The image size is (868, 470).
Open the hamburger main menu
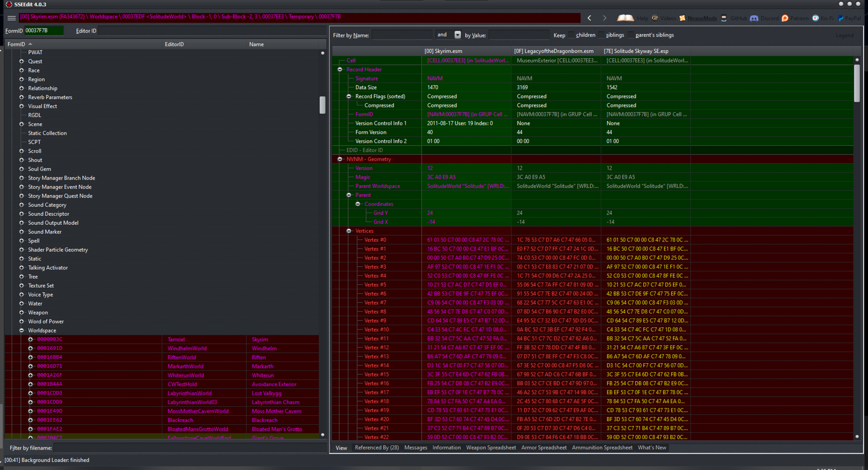pyautogui.click(x=11, y=18)
